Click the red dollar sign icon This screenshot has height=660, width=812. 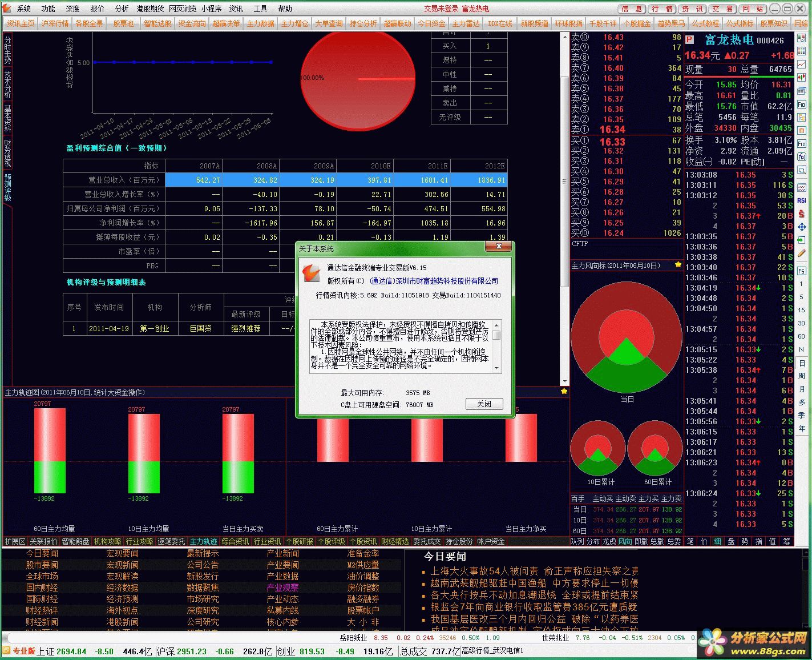tap(802, 214)
